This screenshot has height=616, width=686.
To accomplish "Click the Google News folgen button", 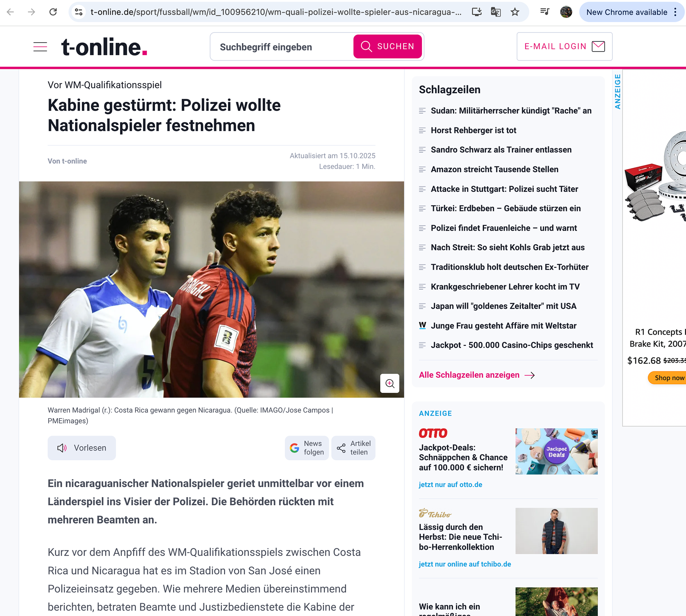I will [x=307, y=448].
